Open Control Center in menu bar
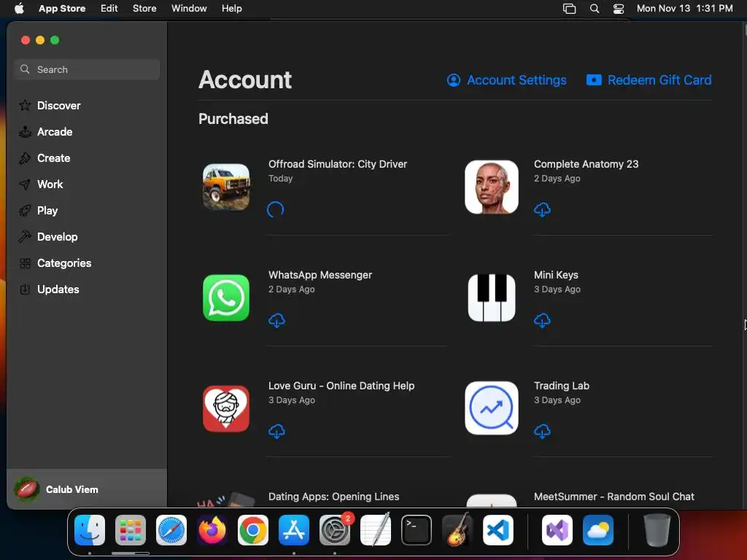The image size is (747, 560). [x=619, y=9]
